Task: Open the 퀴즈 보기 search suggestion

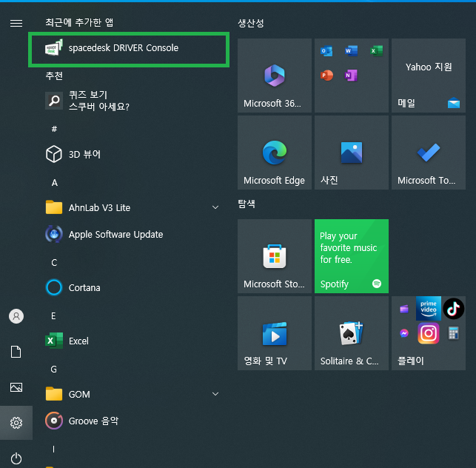Action: coord(129,101)
